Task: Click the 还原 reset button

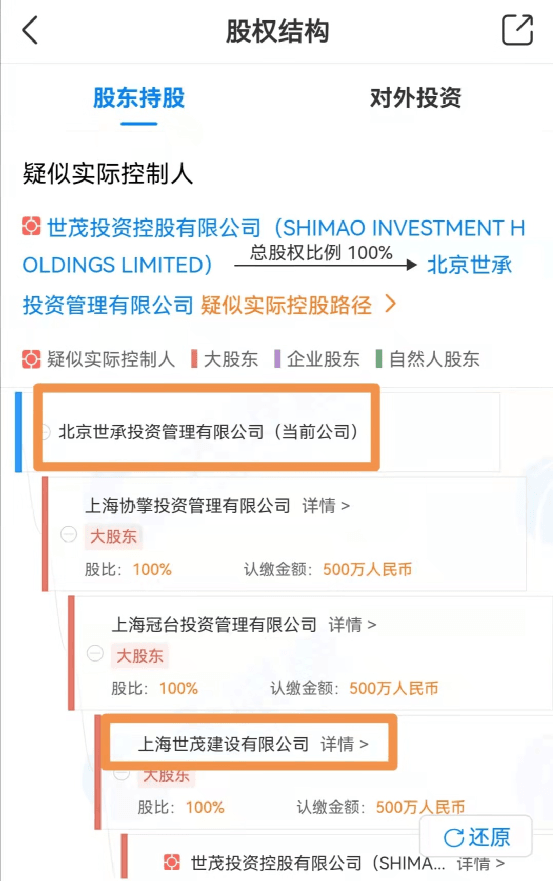Action: 475,837
